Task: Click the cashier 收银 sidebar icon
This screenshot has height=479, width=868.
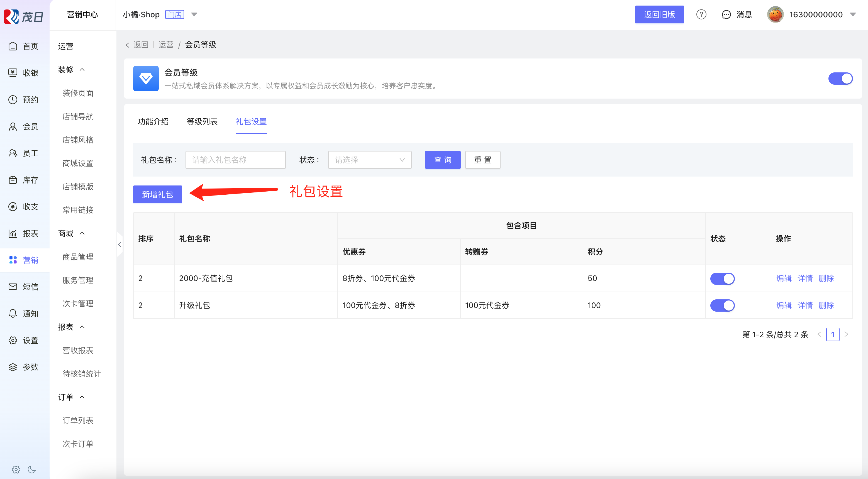Action: [13, 73]
